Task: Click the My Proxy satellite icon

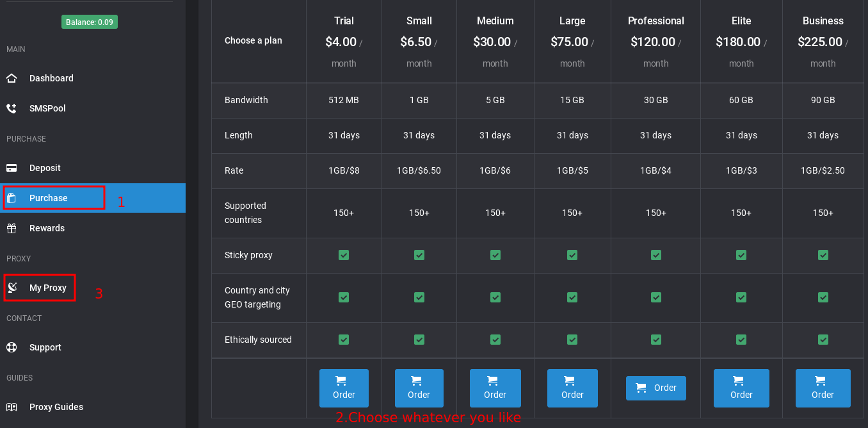Action: pyautogui.click(x=12, y=288)
